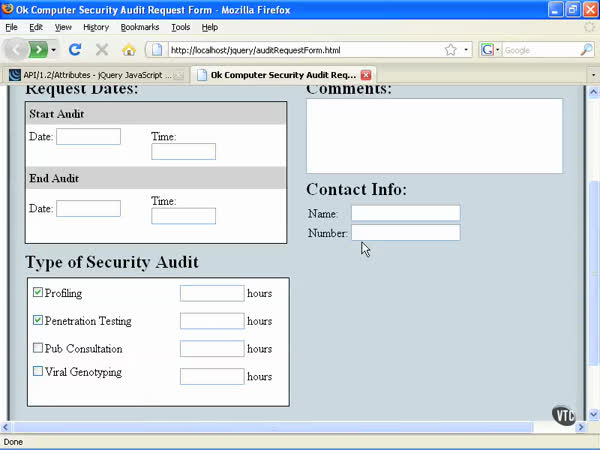Viewport: 600px width, 450px height.
Task: Uncheck the Penetration Testing checkbox
Action: point(38,321)
